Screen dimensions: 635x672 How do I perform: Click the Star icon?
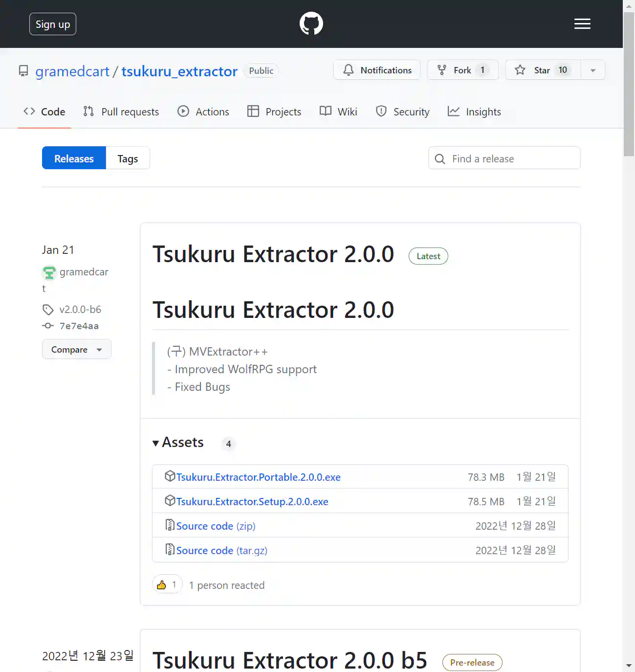click(x=520, y=70)
